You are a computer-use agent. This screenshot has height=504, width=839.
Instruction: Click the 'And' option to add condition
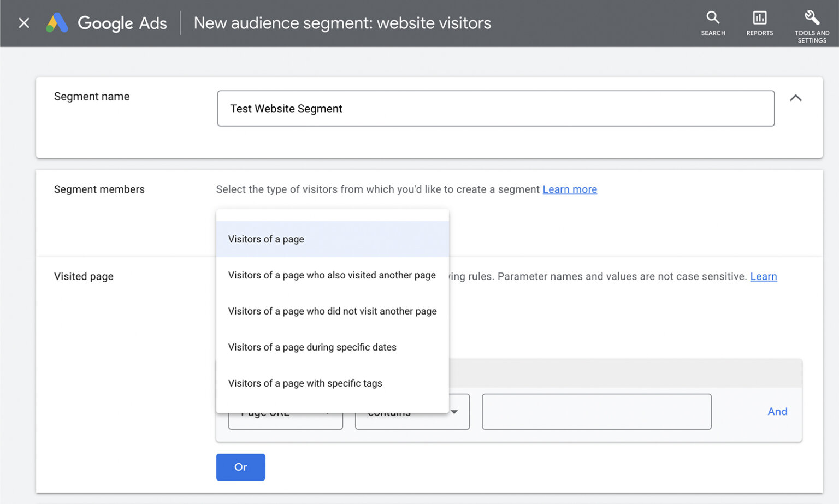tap(778, 411)
